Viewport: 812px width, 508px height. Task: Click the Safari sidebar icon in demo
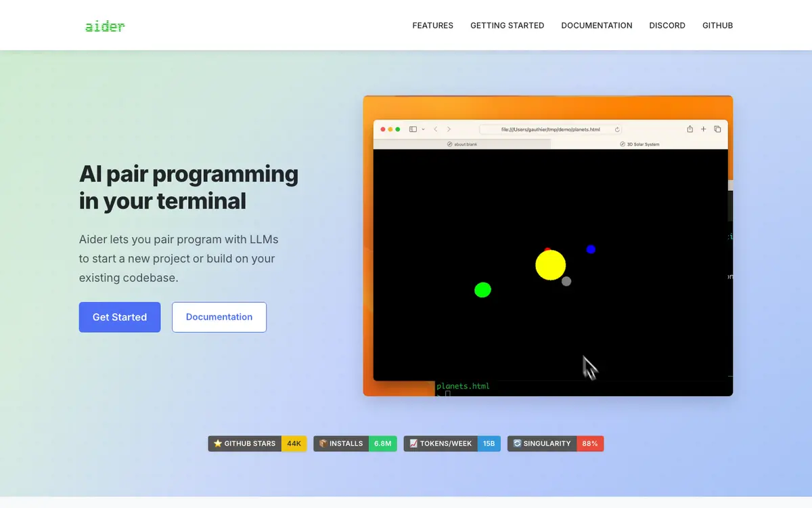413,129
